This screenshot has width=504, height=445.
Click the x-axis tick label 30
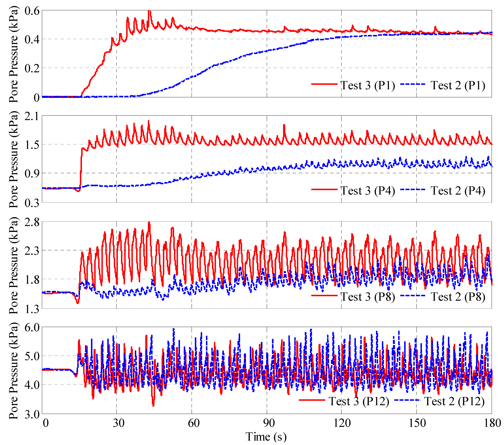[x=119, y=423]
